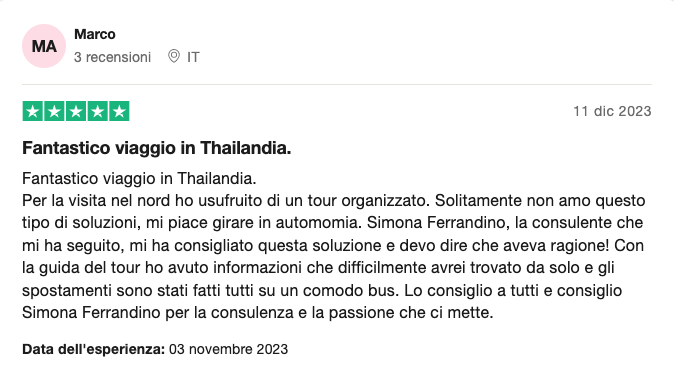Click the pink MA avatar circle
Image resolution: width=674 pixels, height=375 pixels.
tap(44, 46)
